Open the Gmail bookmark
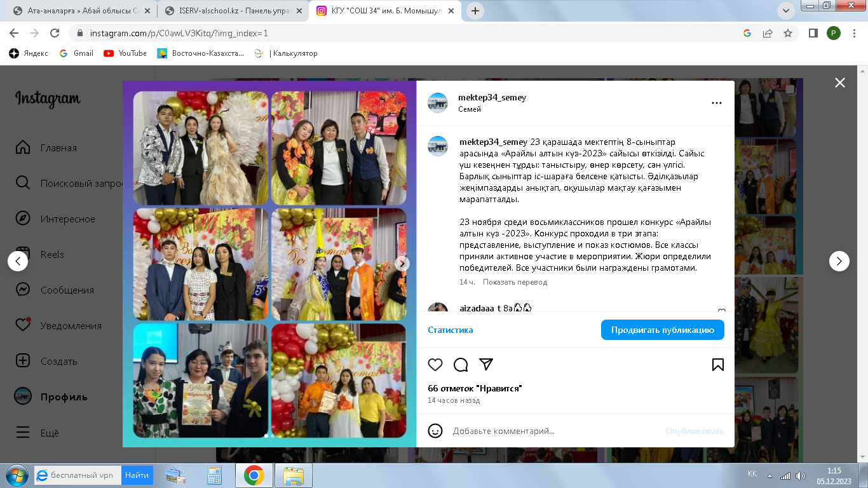This screenshot has height=488, width=868. point(76,53)
